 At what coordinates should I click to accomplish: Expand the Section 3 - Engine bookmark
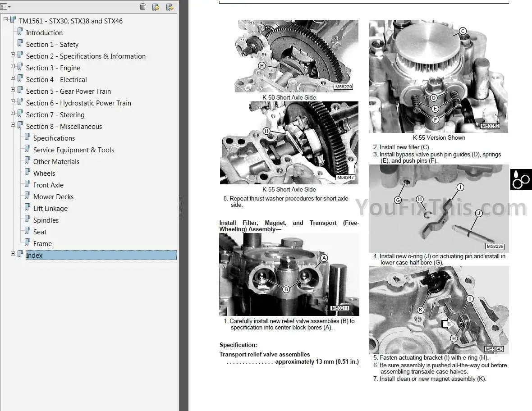click(13, 66)
